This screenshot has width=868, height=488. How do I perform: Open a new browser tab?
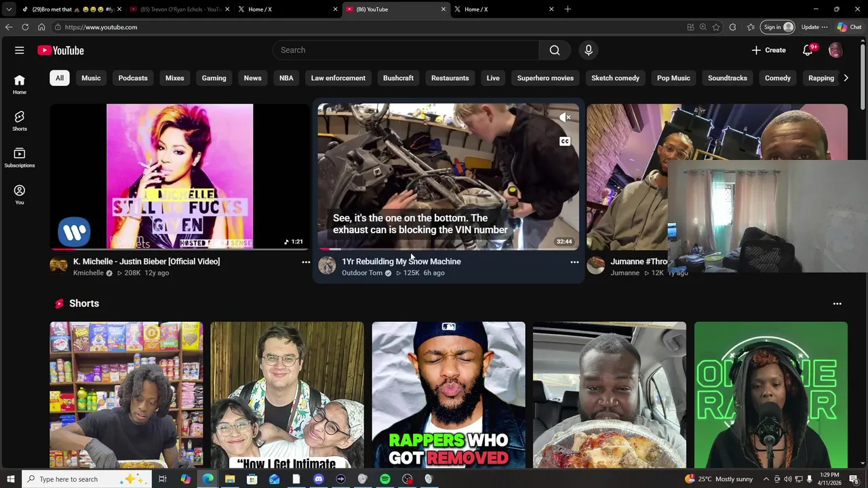[568, 9]
